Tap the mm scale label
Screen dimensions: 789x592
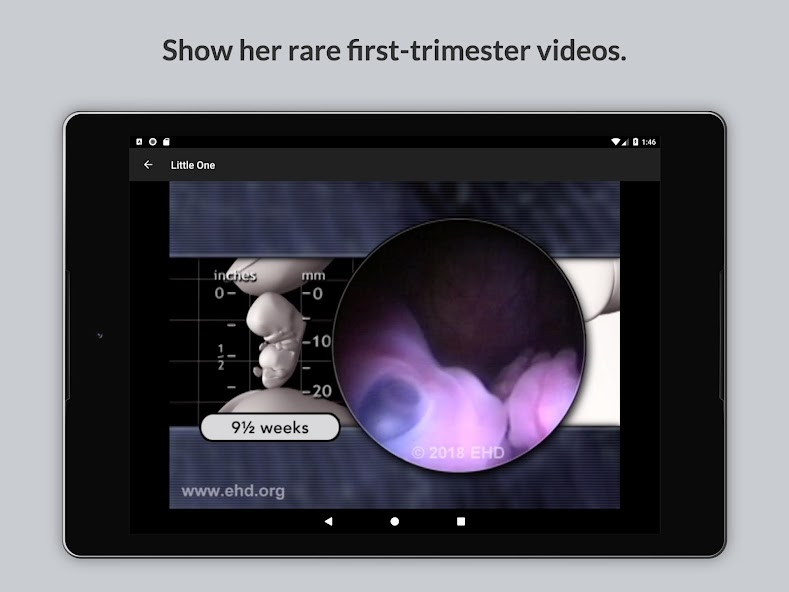312,275
